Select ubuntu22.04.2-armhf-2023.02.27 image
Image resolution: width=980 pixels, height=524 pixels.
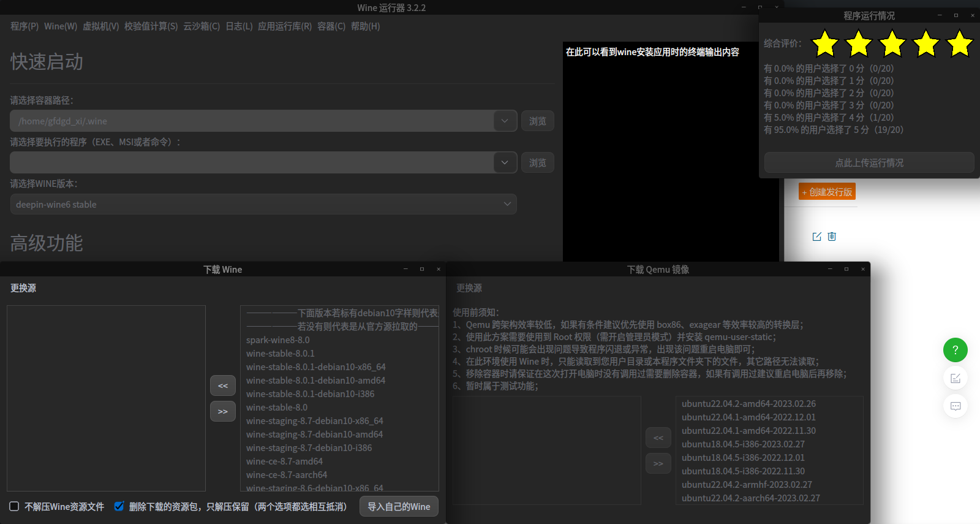pyautogui.click(x=747, y=485)
